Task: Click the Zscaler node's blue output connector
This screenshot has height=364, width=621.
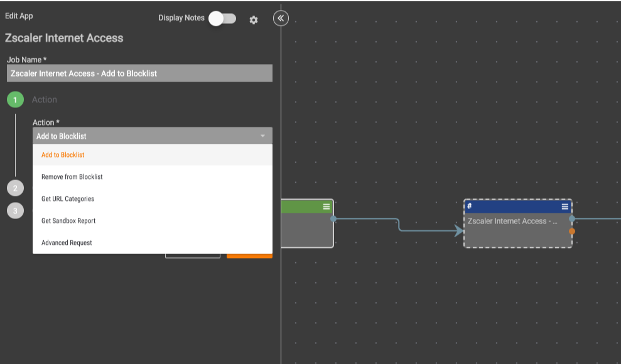Action: pos(572,219)
